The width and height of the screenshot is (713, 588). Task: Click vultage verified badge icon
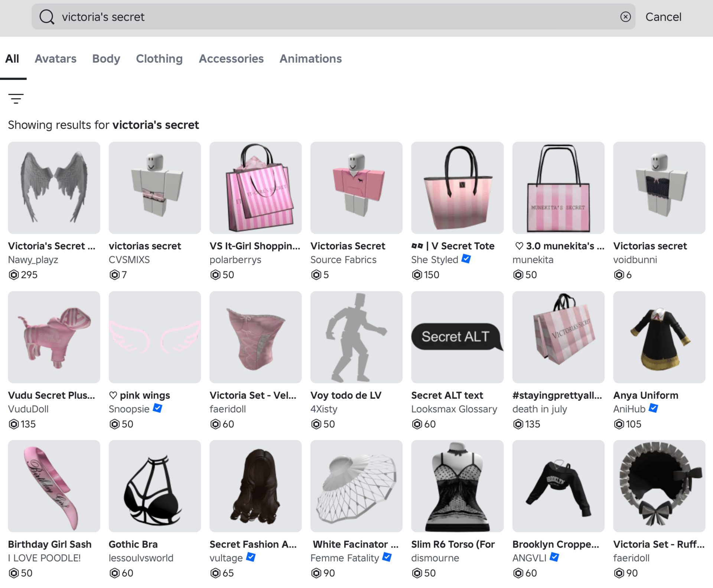coord(251,557)
